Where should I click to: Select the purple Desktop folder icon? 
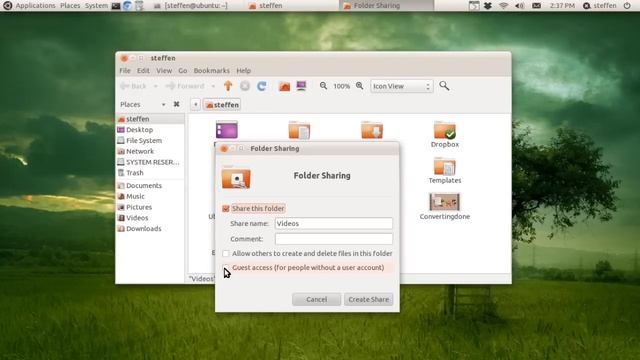tap(227, 130)
